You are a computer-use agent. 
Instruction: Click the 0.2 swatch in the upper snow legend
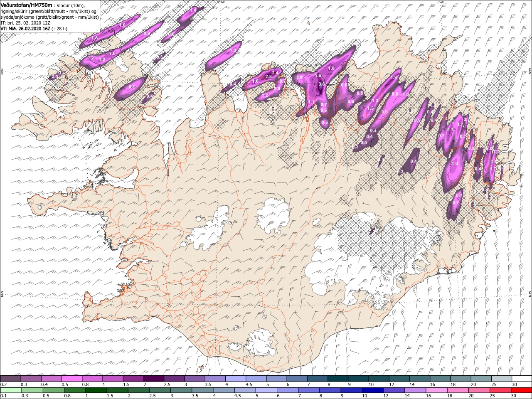click(10, 378)
